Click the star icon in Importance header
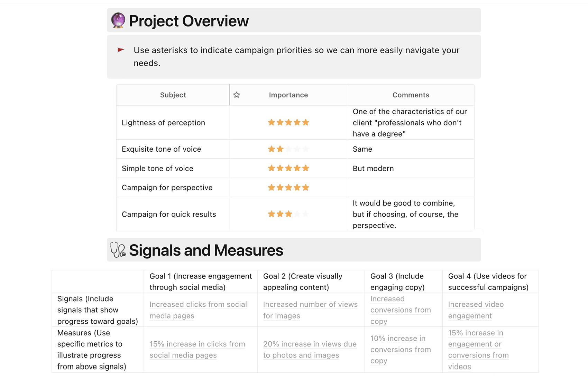This screenshot has height=380, width=588. [x=237, y=95]
